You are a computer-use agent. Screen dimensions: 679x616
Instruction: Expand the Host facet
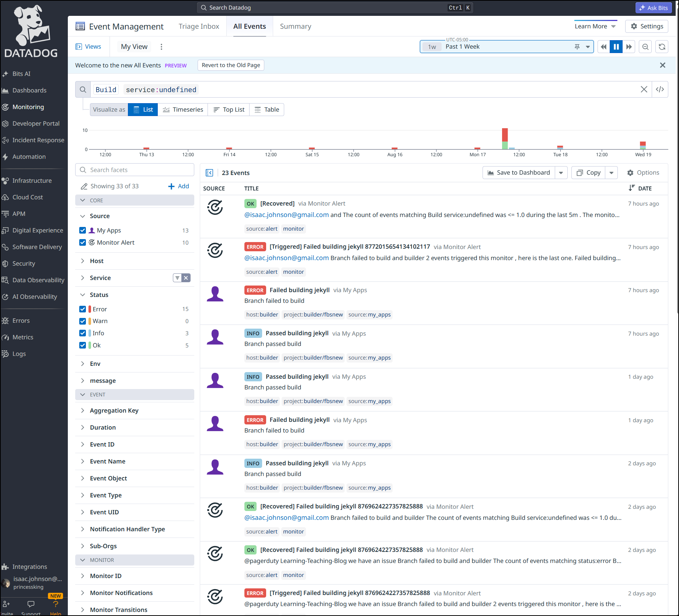click(83, 261)
